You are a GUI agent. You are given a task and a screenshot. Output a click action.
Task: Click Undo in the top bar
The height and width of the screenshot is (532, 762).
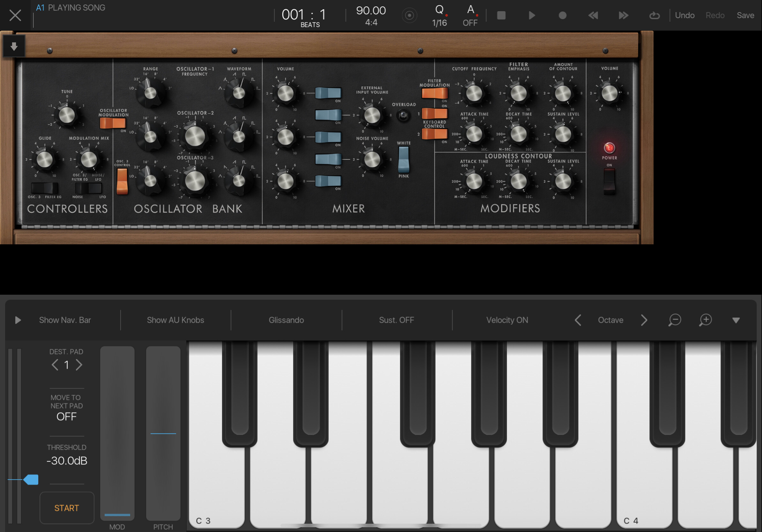click(684, 15)
